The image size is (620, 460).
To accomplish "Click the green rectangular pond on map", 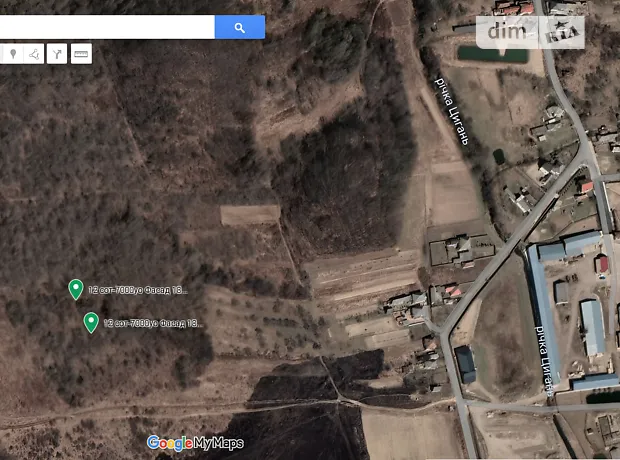I will coord(492,54).
